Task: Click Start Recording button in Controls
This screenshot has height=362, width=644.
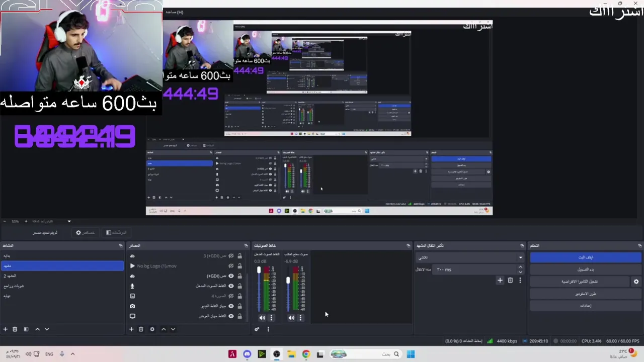Action: point(585,269)
